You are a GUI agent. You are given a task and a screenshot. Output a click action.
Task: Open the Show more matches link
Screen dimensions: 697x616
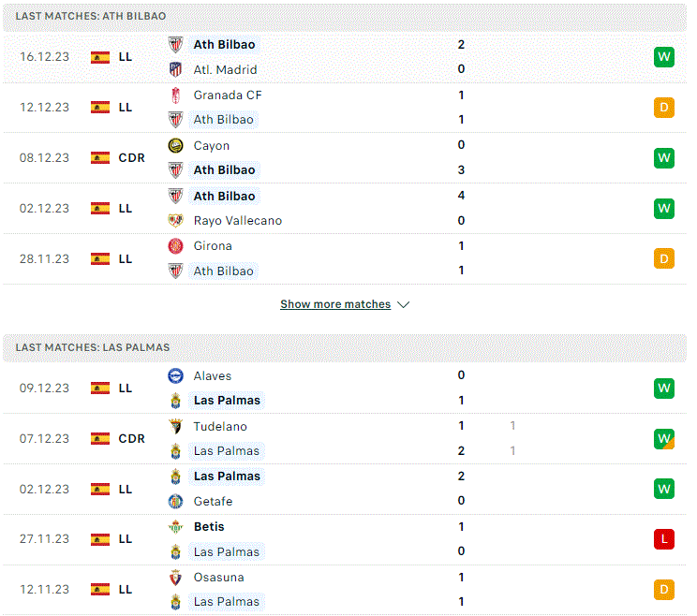pyautogui.click(x=335, y=304)
